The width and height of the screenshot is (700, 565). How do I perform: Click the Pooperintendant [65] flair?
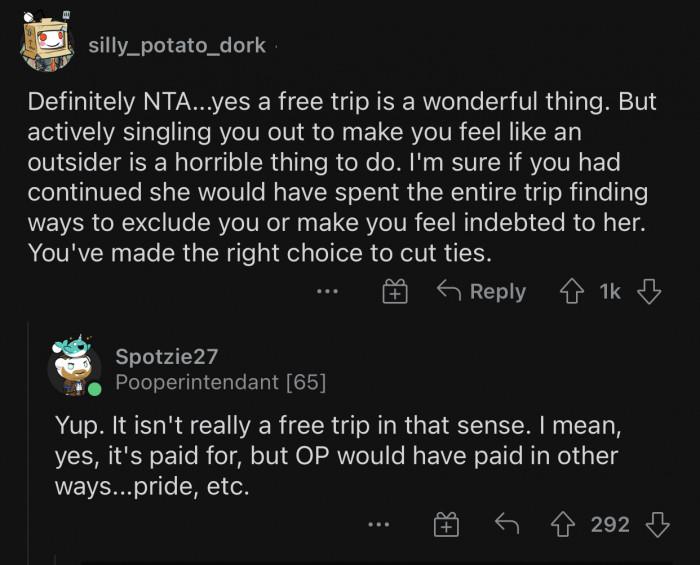coord(220,382)
